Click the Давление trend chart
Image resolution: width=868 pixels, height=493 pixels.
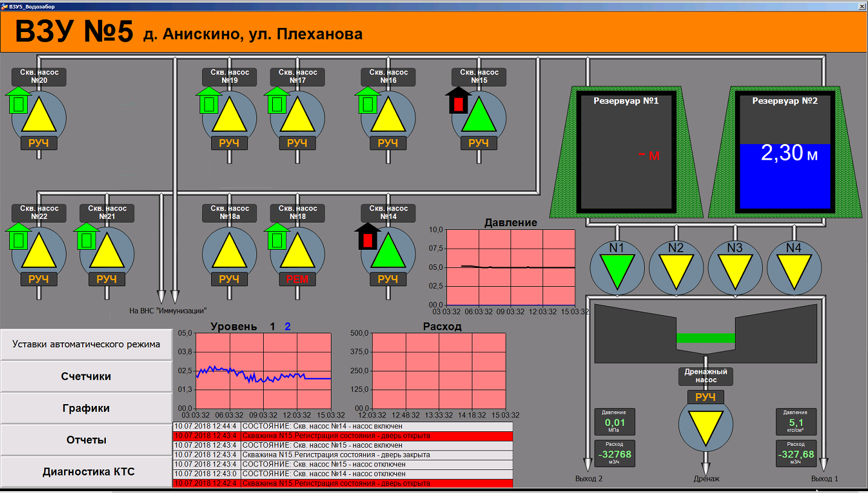click(x=511, y=267)
